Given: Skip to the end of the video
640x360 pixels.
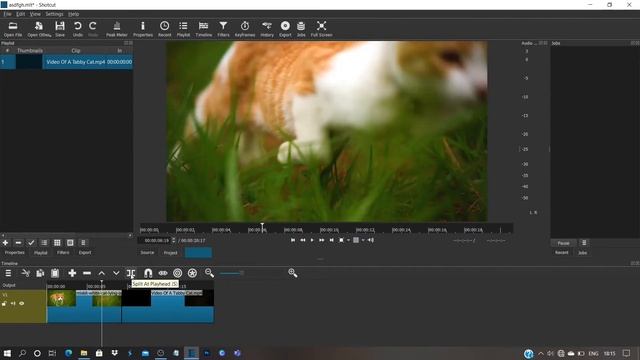Looking at the screenshot, I should click(x=331, y=240).
